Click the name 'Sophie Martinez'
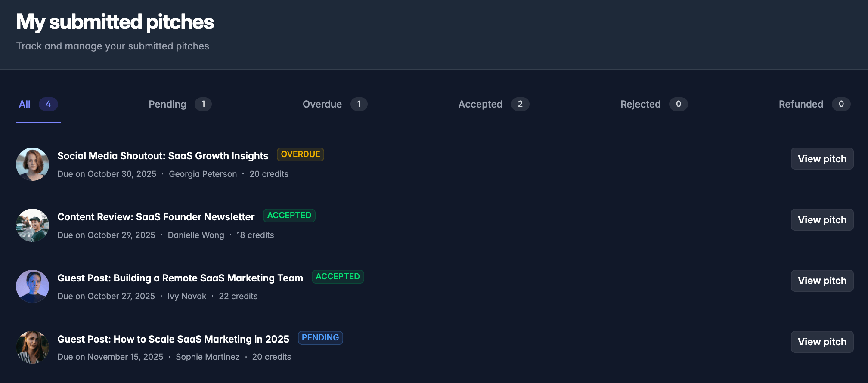868x383 pixels. coord(208,357)
